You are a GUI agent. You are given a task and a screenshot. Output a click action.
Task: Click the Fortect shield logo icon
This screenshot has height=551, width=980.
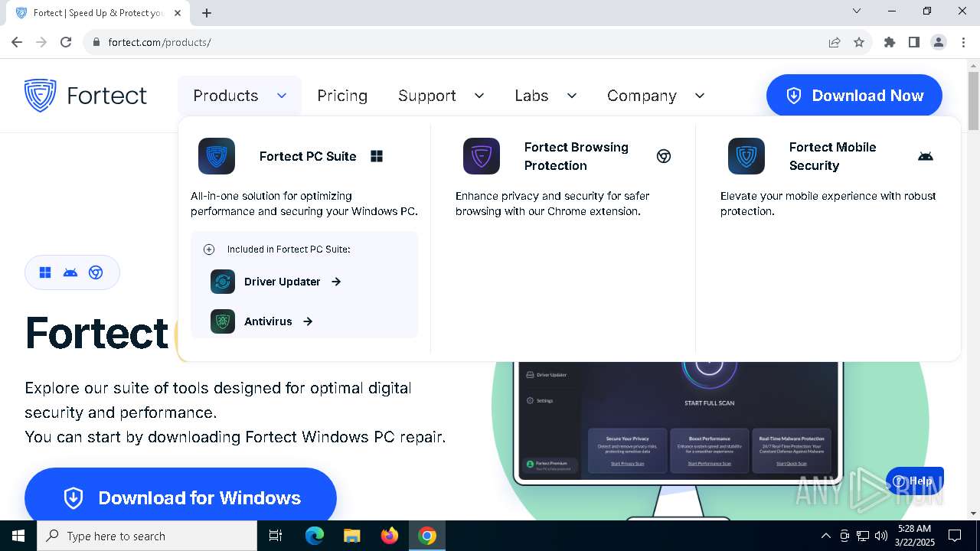(40, 96)
